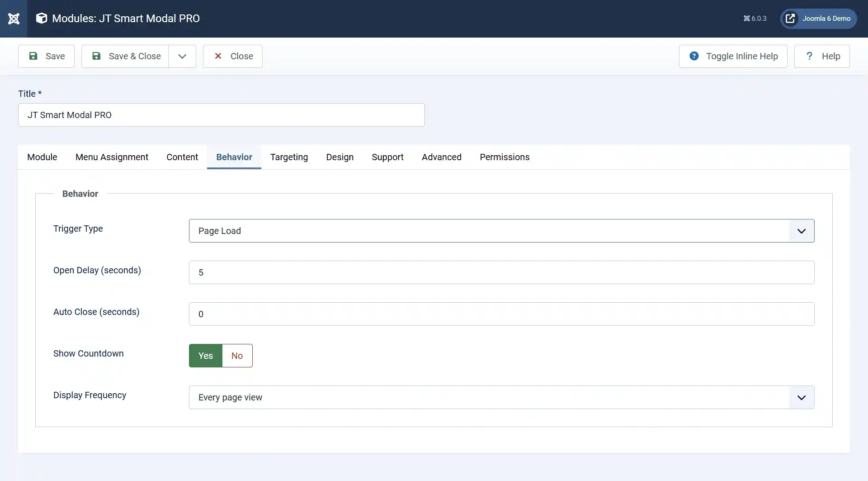
Task: Select the Behavior tab
Action: 234,157
